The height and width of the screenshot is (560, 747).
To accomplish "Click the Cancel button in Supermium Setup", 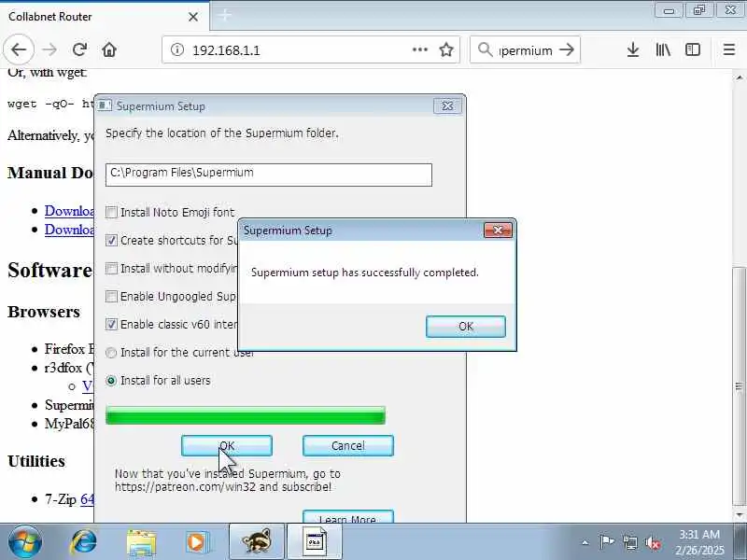I will pyautogui.click(x=347, y=446).
